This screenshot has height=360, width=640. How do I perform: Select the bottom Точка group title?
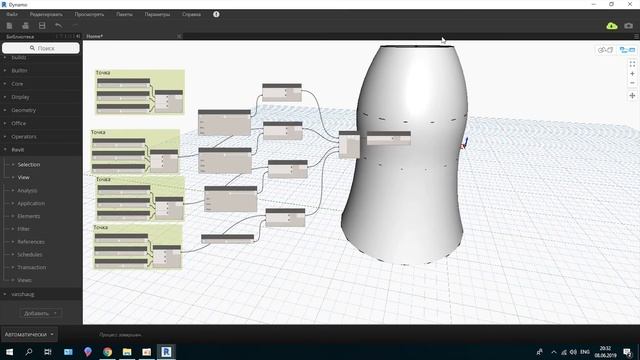point(100,227)
